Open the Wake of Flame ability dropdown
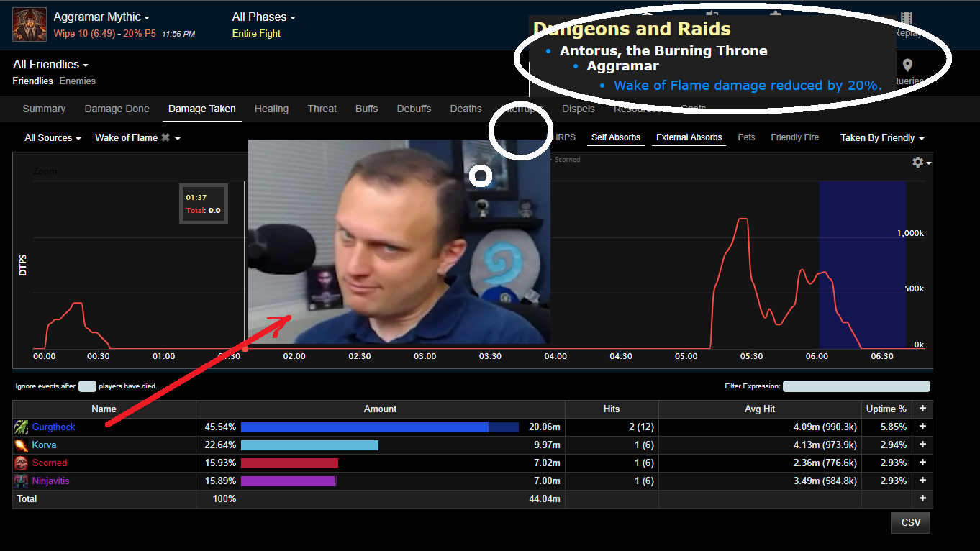The image size is (980, 551). [x=137, y=137]
